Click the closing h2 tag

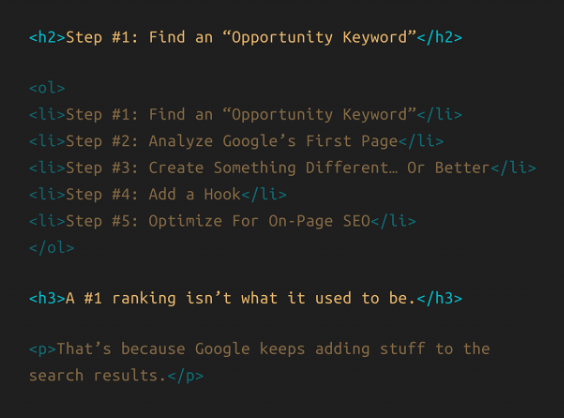pyautogui.click(x=440, y=37)
